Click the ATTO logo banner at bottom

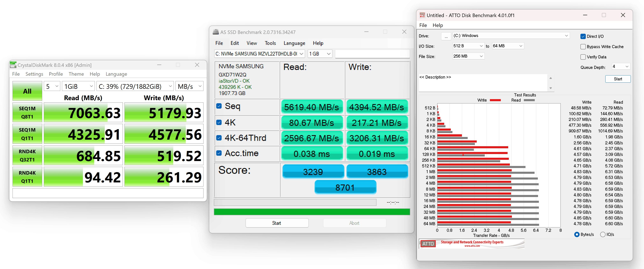pos(472,243)
